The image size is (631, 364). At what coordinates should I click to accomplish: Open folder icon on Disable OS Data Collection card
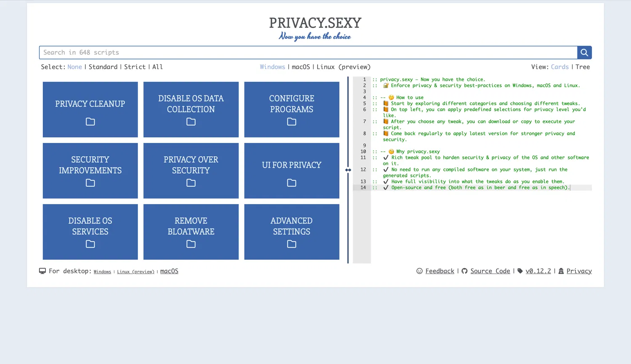(x=191, y=122)
